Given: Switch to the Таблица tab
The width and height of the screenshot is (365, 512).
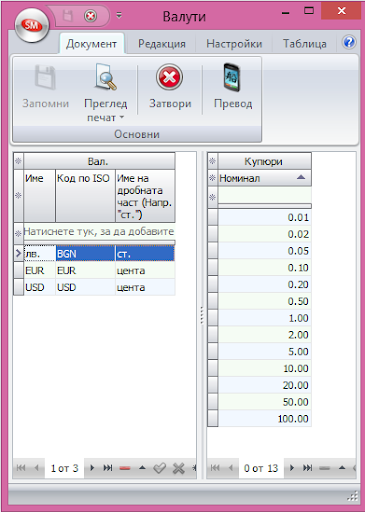Looking at the screenshot, I should [305, 44].
